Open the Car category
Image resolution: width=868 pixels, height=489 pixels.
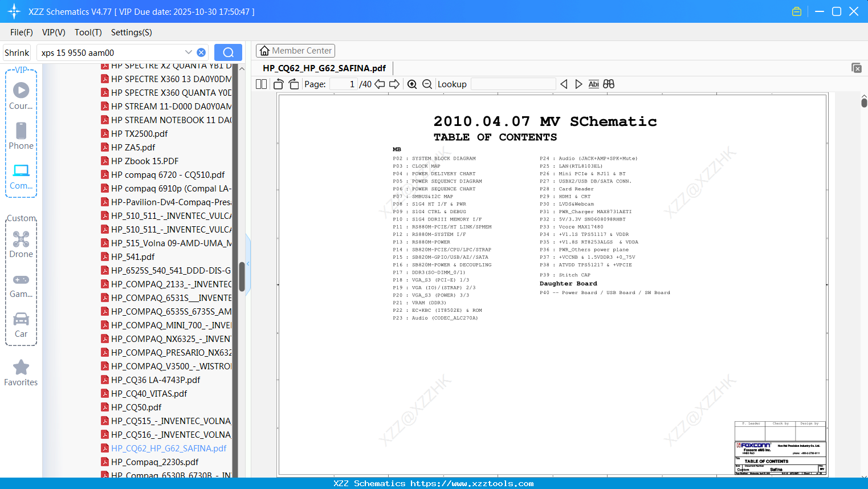(21, 325)
